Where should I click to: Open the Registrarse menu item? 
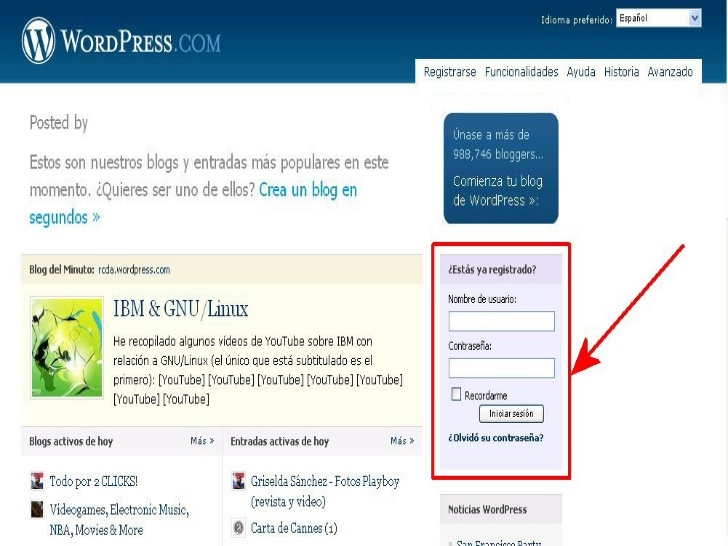click(x=449, y=72)
